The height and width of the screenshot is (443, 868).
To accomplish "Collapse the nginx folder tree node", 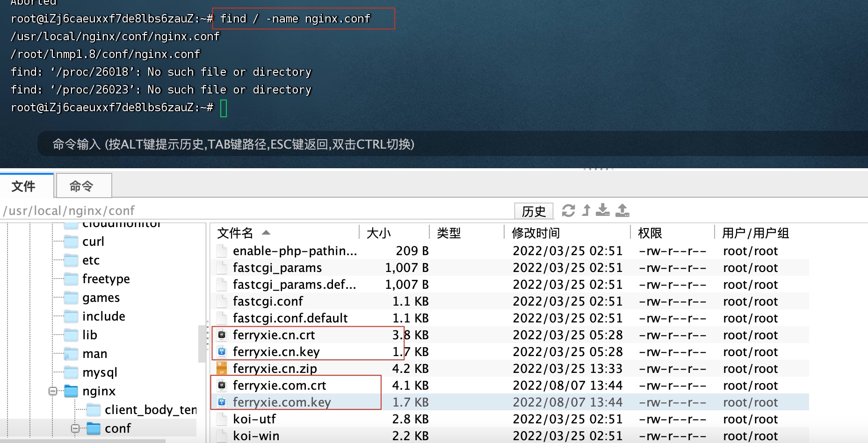I will [x=53, y=391].
